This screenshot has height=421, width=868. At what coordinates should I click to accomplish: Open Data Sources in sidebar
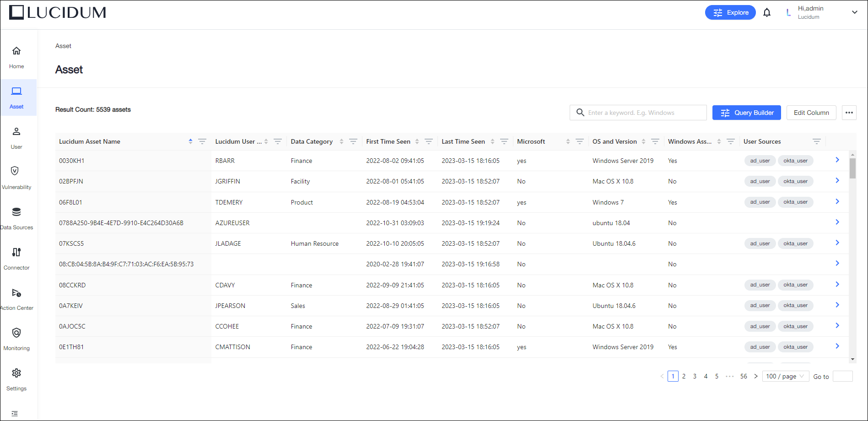point(16,218)
